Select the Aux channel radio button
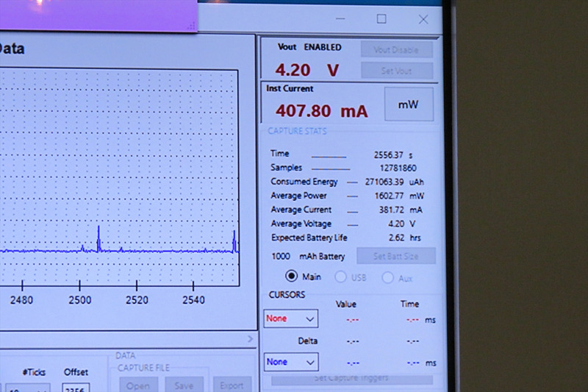Image resolution: width=588 pixels, height=392 pixels. coord(388,278)
